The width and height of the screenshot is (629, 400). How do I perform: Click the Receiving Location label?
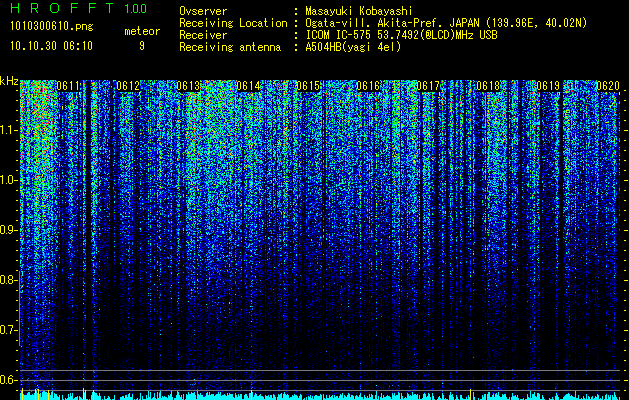coord(233,23)
